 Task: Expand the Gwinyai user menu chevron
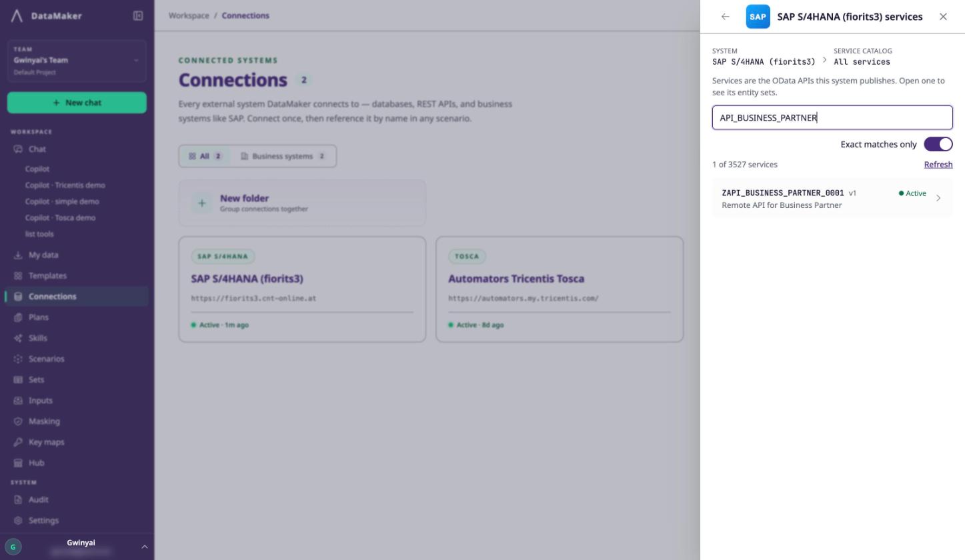(x=144, y=547)
